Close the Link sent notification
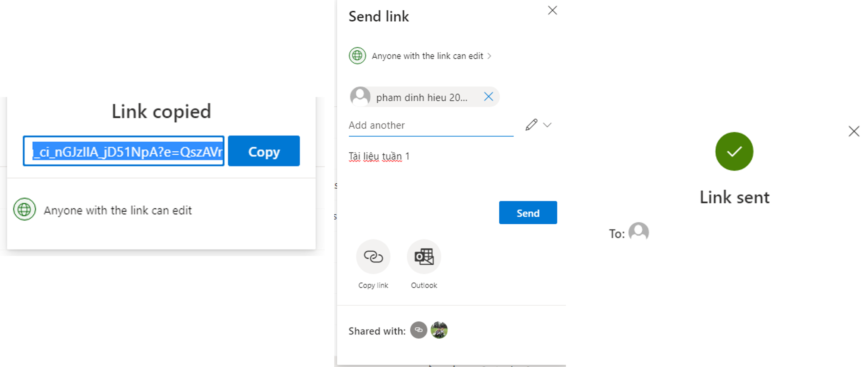This screenshot has width=868, height=367. point(854,131)
